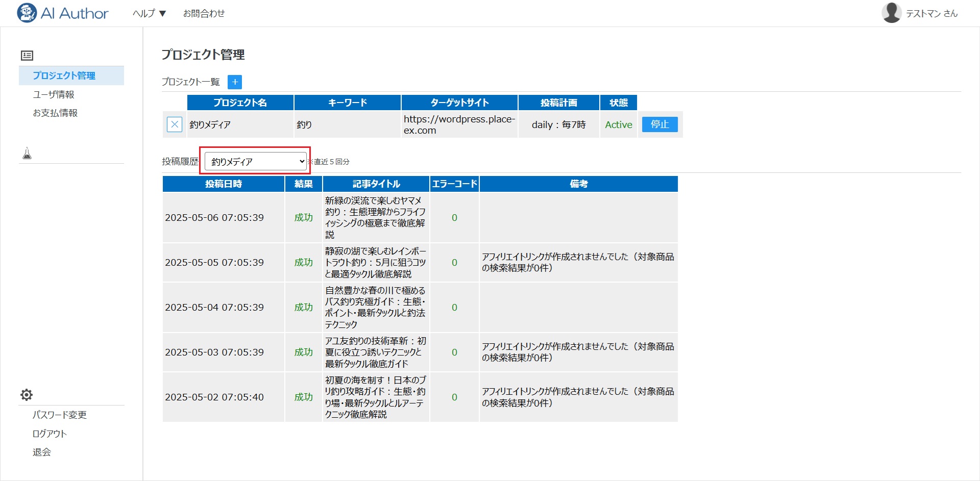Select プロジェクト管理 in the sidebar
The image size is (980, 481).
point(64,75)
